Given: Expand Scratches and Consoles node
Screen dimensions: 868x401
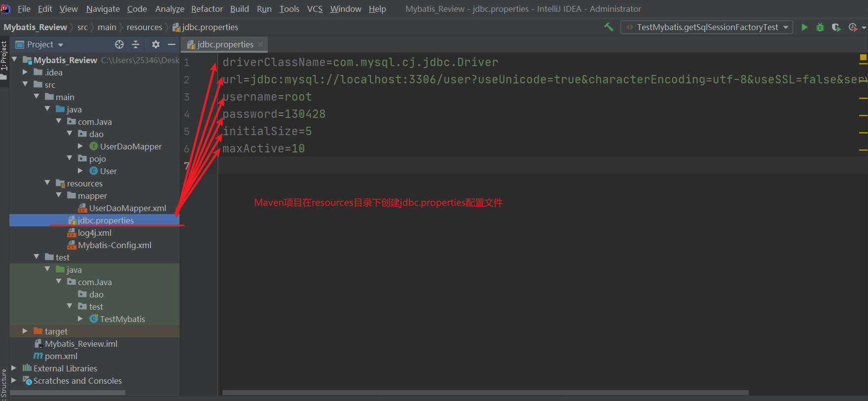Looking at the screenshot, I should [x=14, y=380].
